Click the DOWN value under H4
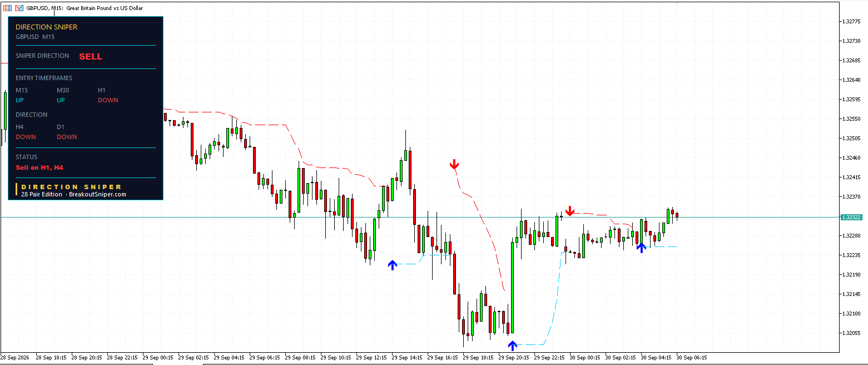The height and width of the screenshot is (365, 868). pyautogui.click(x=26, y=137)
